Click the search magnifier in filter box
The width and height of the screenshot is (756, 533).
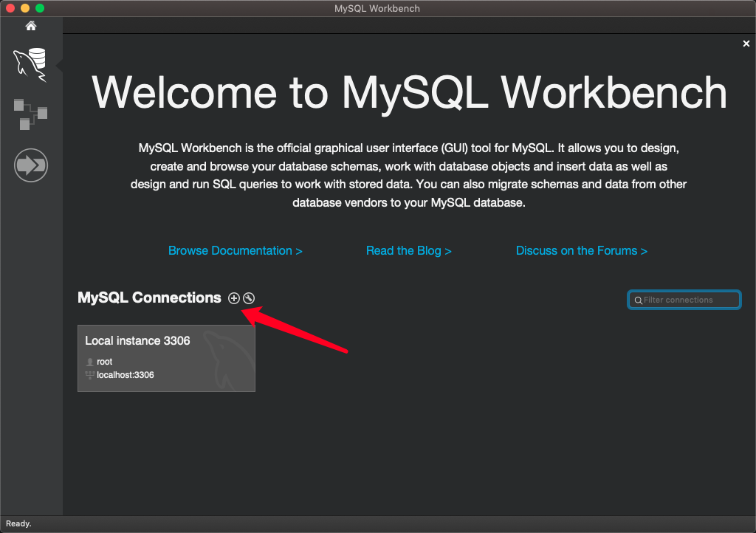pos(638,300)
